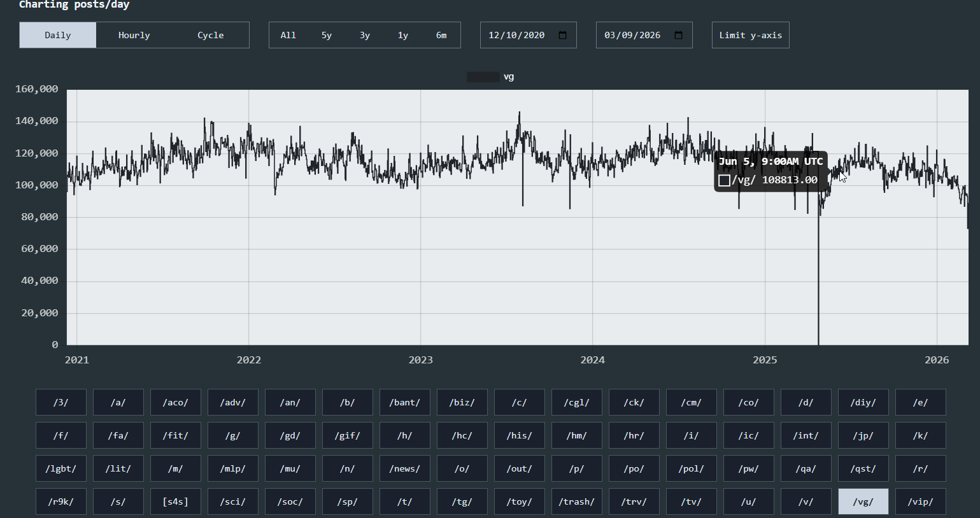Click the /co/ board button
Screen dimensions: 980x518
point(749,402)
